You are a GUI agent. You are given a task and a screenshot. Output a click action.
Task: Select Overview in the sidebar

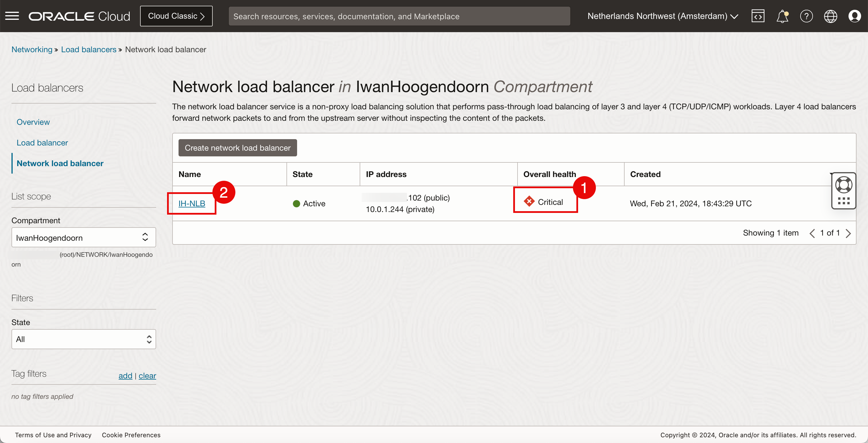[x=33, y=122]
